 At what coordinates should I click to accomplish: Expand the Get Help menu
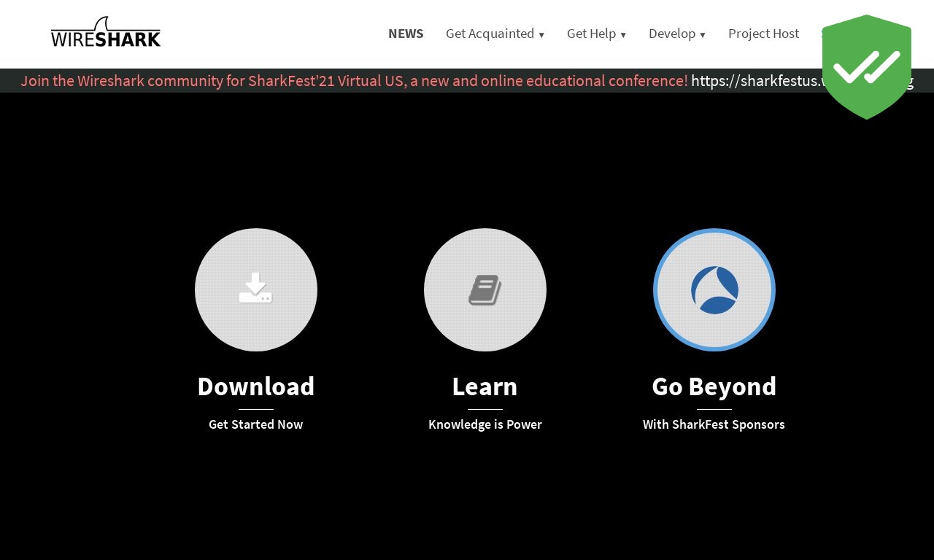(597, 34)
